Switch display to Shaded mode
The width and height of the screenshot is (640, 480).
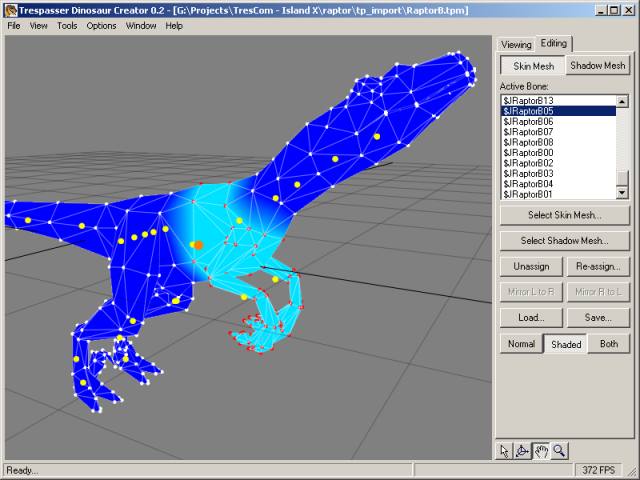(566, 344)
